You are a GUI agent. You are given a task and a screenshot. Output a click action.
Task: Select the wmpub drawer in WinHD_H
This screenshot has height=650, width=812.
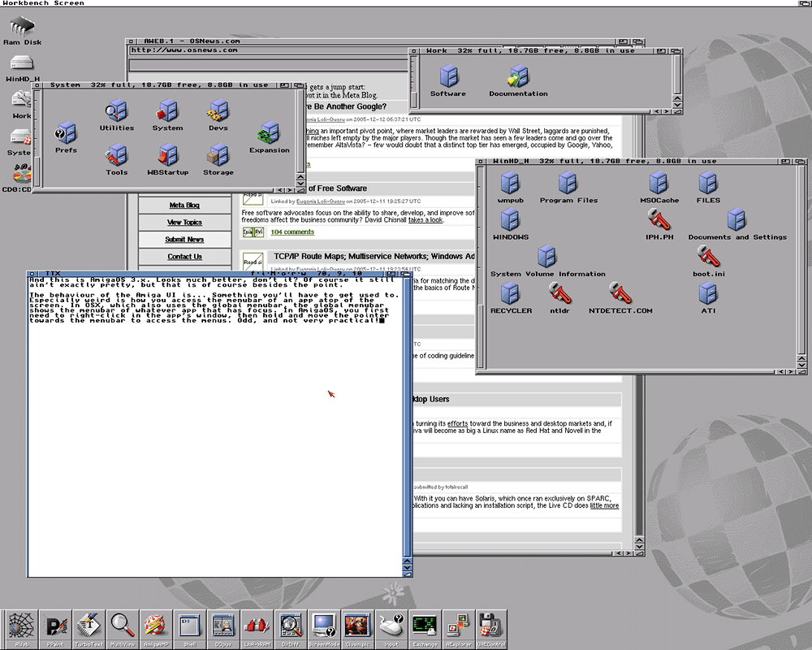coord(510,188)
